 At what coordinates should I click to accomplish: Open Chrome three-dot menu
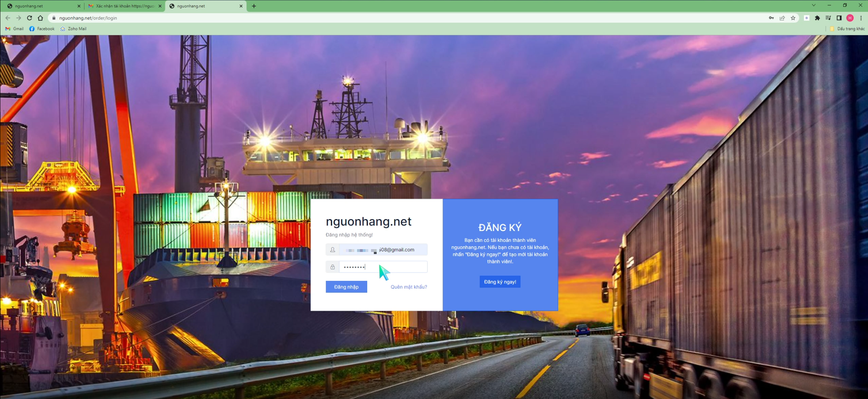861,18
